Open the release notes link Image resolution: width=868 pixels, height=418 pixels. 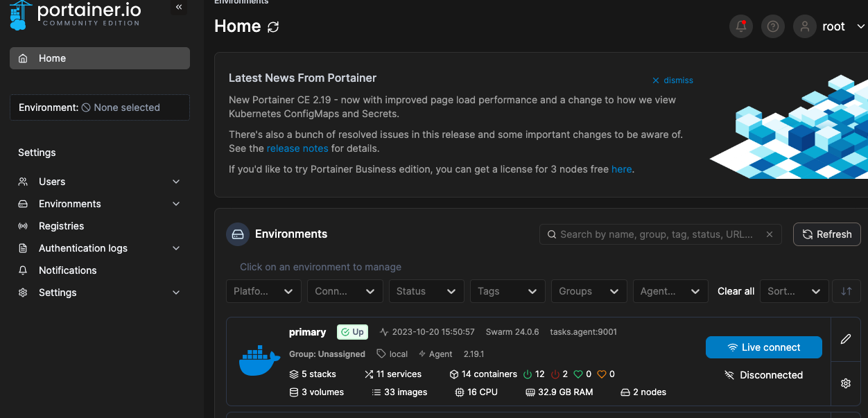[297, 148]
